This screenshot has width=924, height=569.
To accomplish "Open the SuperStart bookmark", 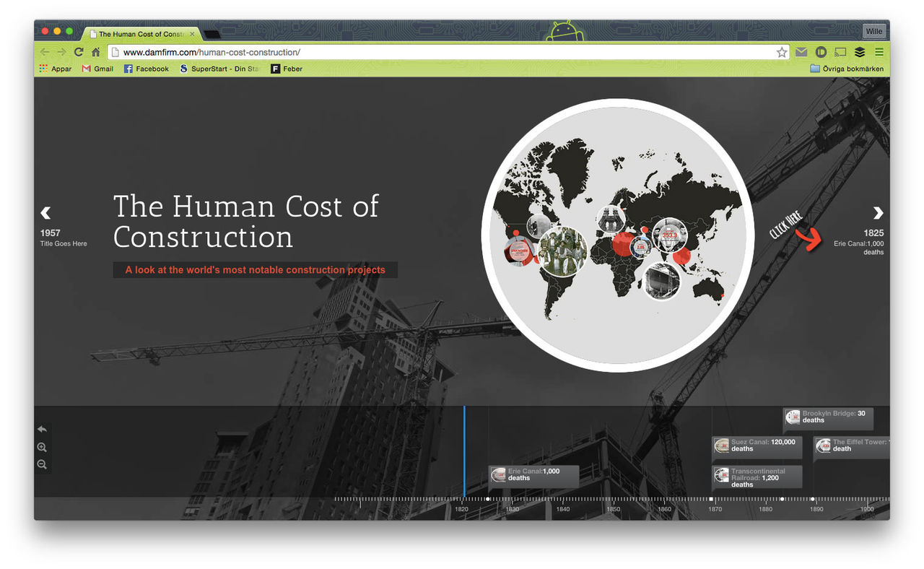I will point(219,69).
